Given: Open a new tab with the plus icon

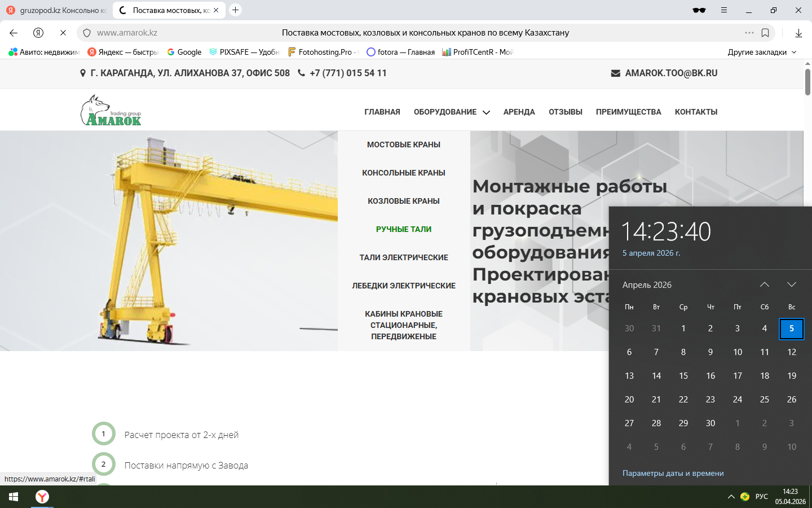Looking at the screenshot, I should [236, 10].
